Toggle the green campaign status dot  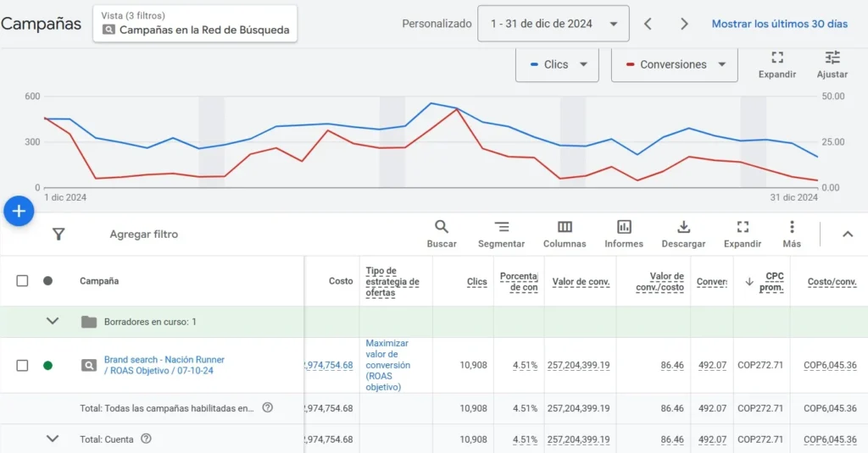(47, 366)
